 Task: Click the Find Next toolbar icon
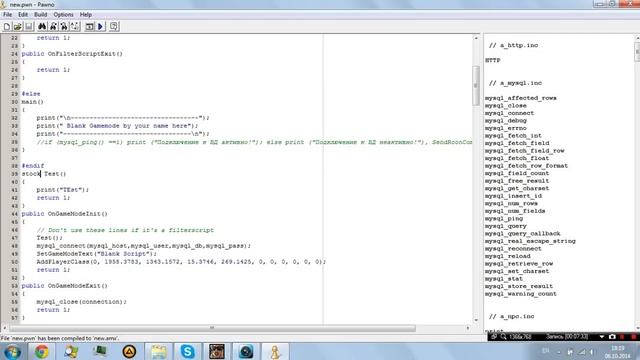click(x=53, y=27)
